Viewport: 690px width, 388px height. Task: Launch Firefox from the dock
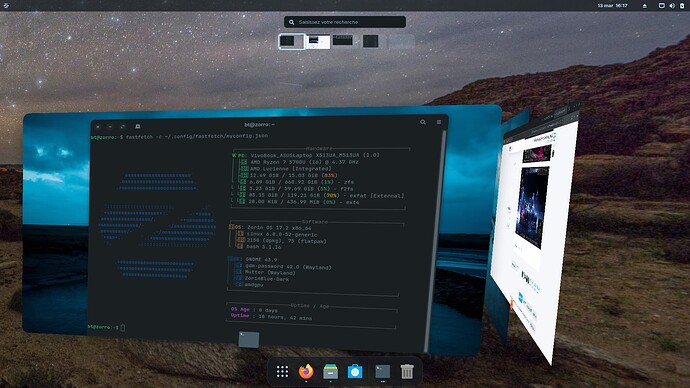pos(306,372)
